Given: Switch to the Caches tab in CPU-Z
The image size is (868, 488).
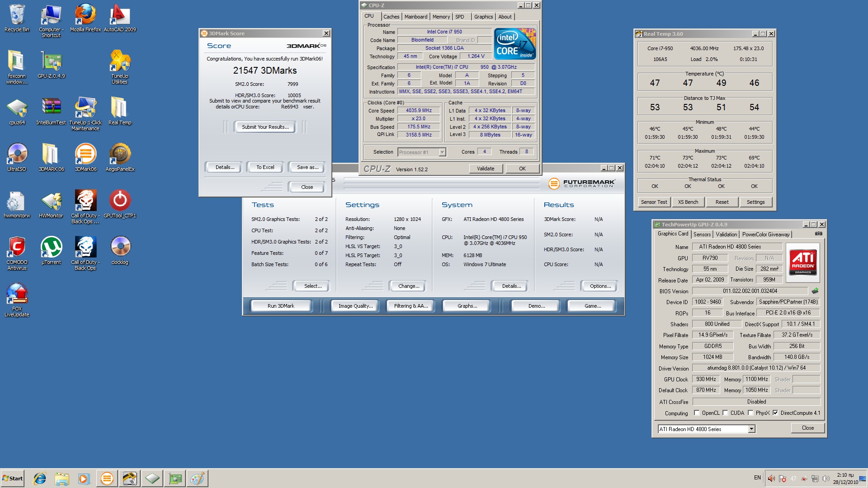Looking at the screenshot, I should pos(391,17).
